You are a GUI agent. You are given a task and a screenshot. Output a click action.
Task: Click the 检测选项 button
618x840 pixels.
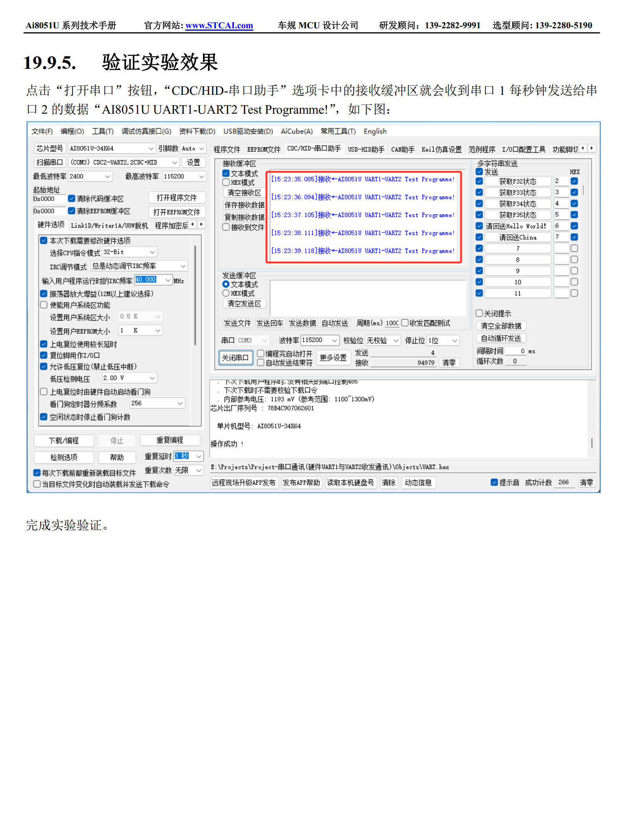click(x=64, y=457)
